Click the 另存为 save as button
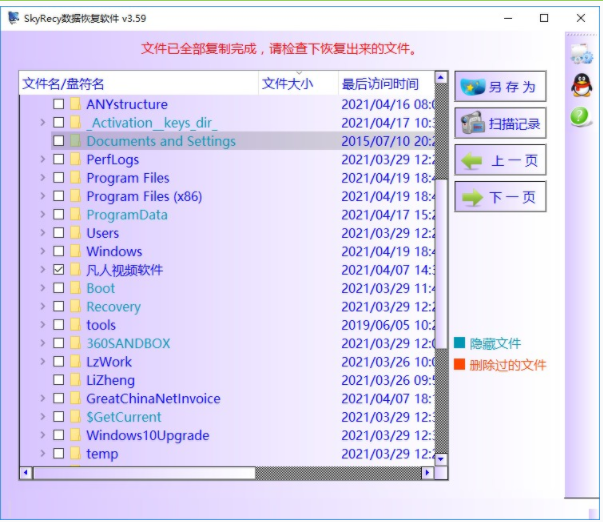 500,86
